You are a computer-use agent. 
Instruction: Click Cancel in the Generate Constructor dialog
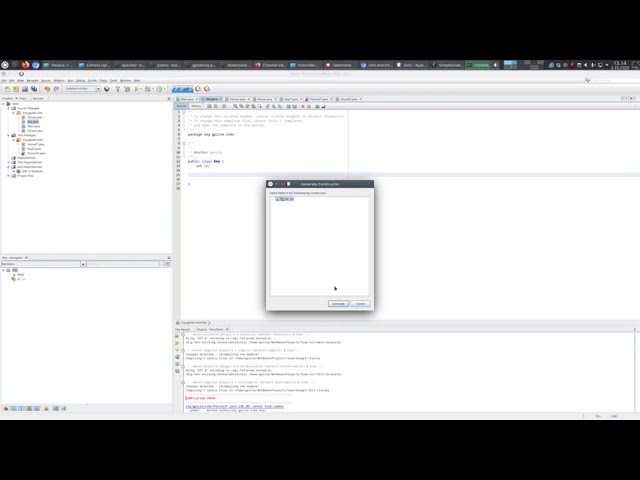click(360, 304)
